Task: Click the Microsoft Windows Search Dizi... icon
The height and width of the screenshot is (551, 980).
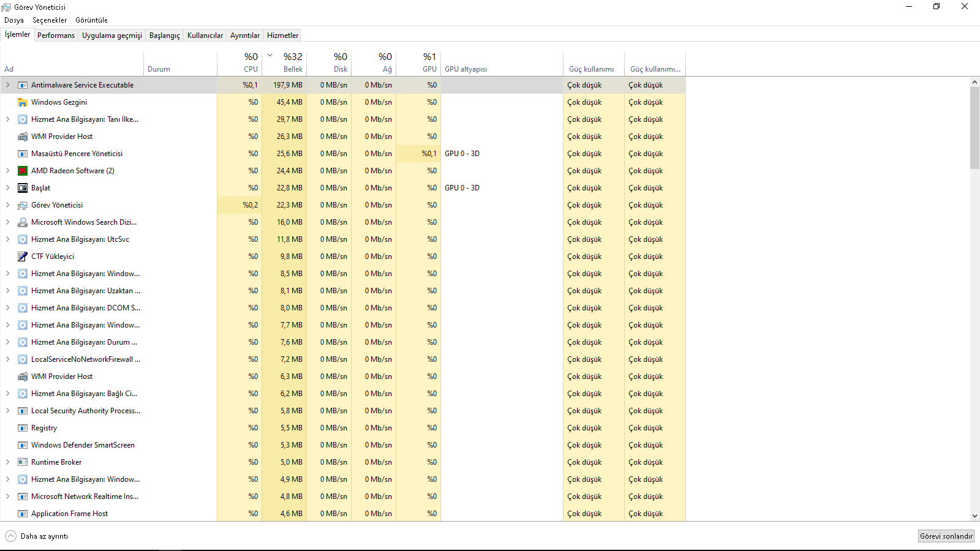Action: [23, 222]
